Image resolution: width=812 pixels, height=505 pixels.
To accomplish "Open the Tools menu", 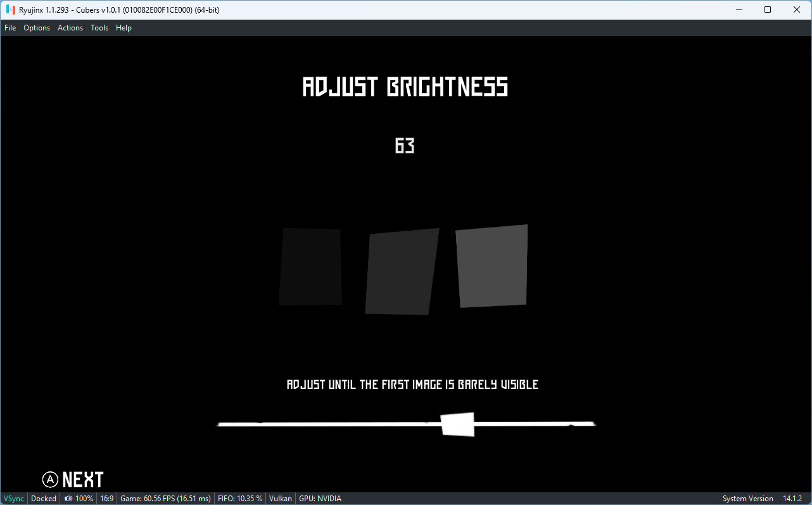I will point(99,27).
